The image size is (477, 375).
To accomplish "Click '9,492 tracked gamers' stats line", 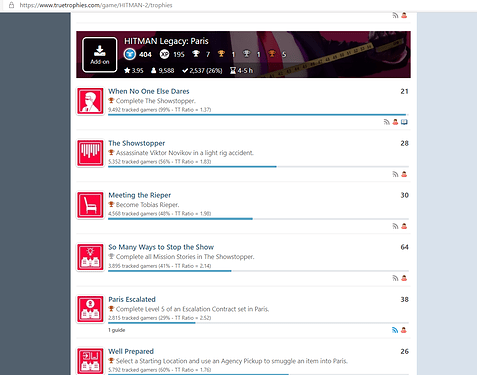I will (x=159, y=110).
